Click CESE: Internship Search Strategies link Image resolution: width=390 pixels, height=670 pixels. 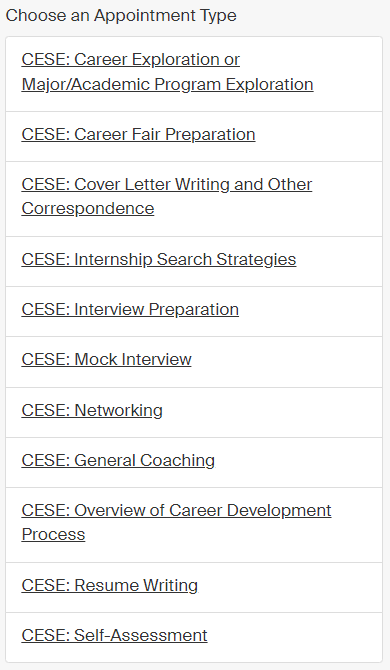(159, 259)
